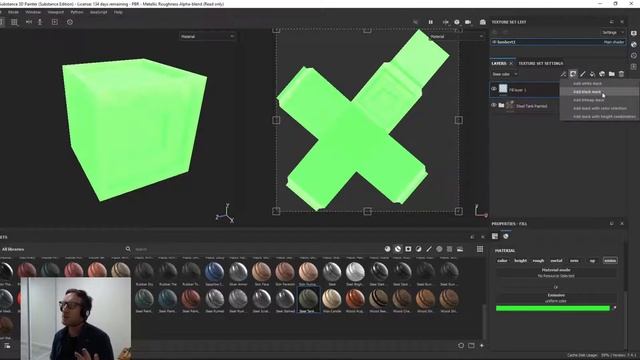Filter assets by materials sphere icon
The width and height of the screenshot is (640, 360).
click(387, 249)
